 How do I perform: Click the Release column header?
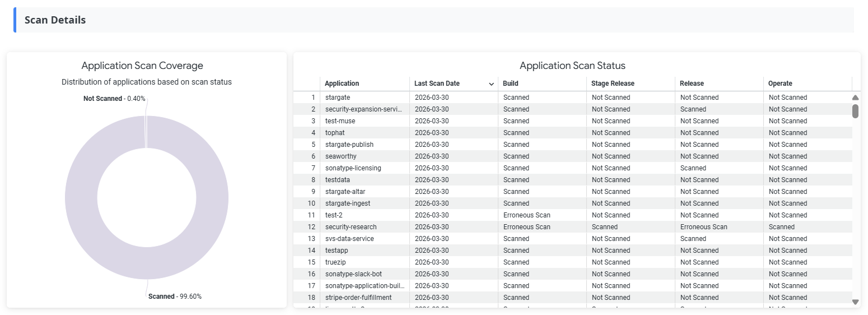coord(719,84)
